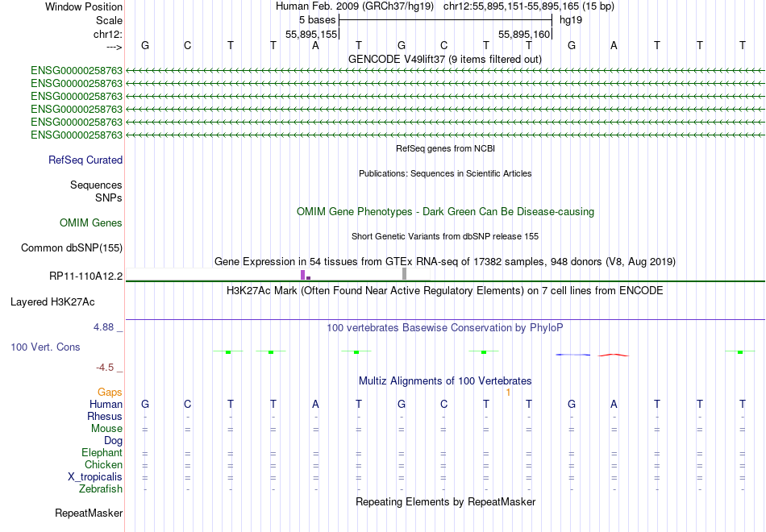Open the H3K27Ac Mark track title
766x532 pixels.
[445, 291]
